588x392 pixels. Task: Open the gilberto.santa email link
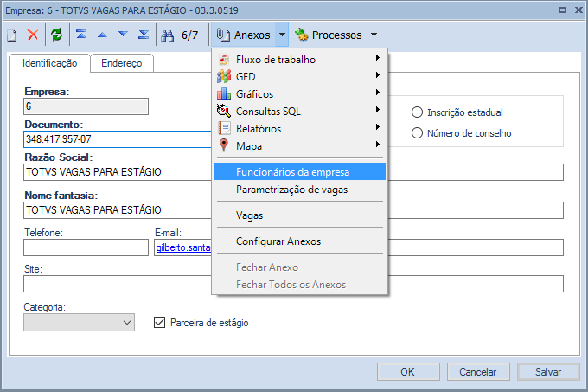(x=183, y=247)
